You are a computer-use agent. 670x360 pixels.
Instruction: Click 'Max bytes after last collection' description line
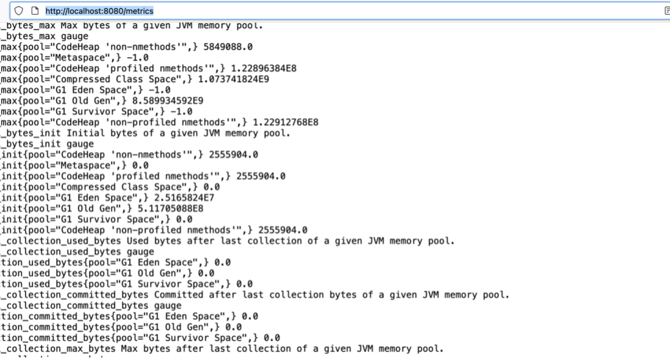[222, 348]
